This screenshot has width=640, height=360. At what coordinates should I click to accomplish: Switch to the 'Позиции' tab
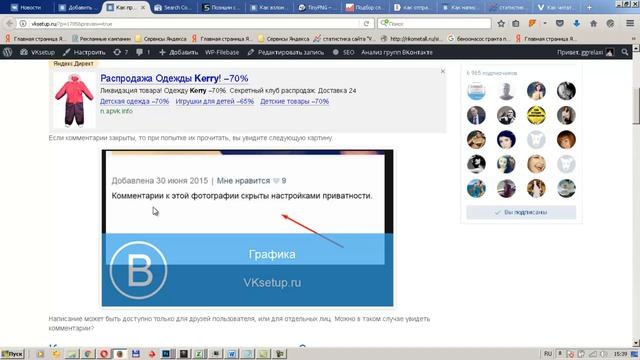222,7
